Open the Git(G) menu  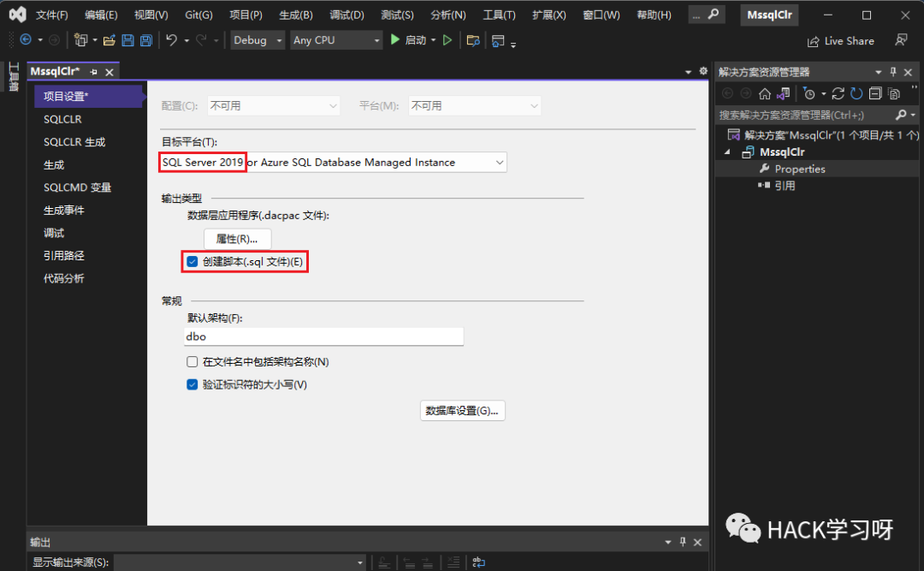198,15
